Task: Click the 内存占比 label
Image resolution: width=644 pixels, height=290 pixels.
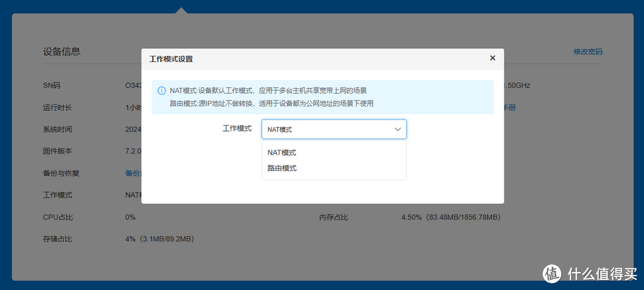Action: 333,217
